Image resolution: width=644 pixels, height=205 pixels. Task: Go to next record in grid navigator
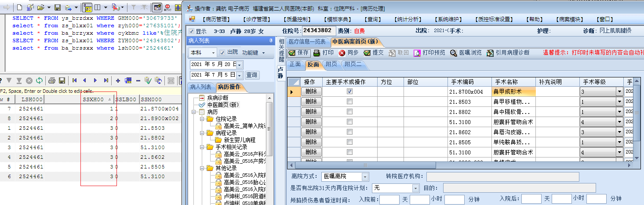95,81
